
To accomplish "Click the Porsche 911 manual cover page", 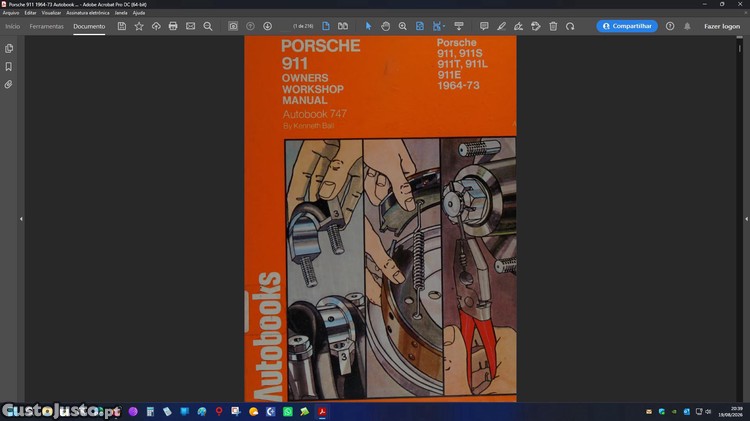I will point(380,219).
